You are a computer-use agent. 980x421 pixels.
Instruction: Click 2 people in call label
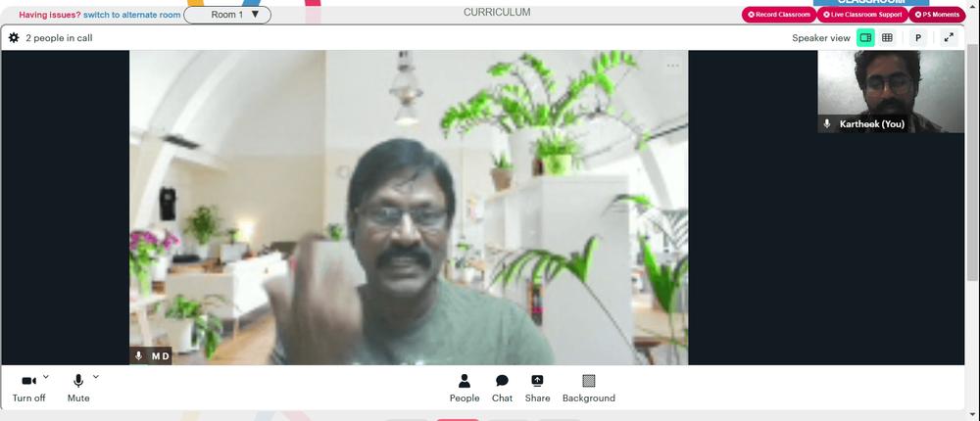(59, 38)
